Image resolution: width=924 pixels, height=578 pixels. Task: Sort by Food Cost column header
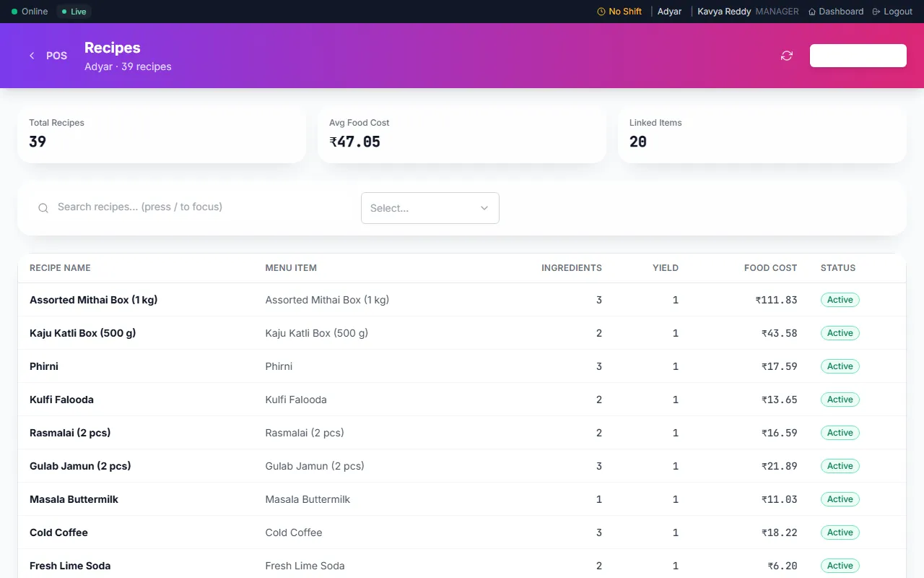tap(770, 268)
